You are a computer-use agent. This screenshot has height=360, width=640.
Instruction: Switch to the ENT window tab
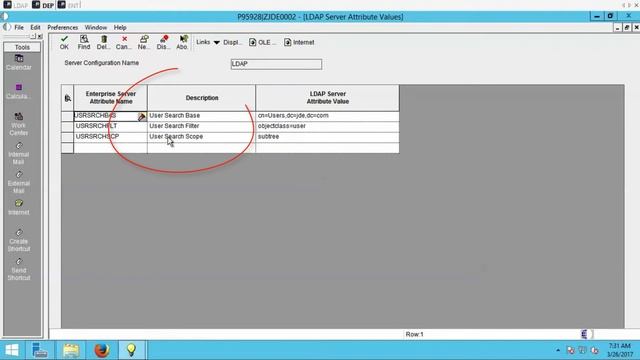click(x=69, y=5)
